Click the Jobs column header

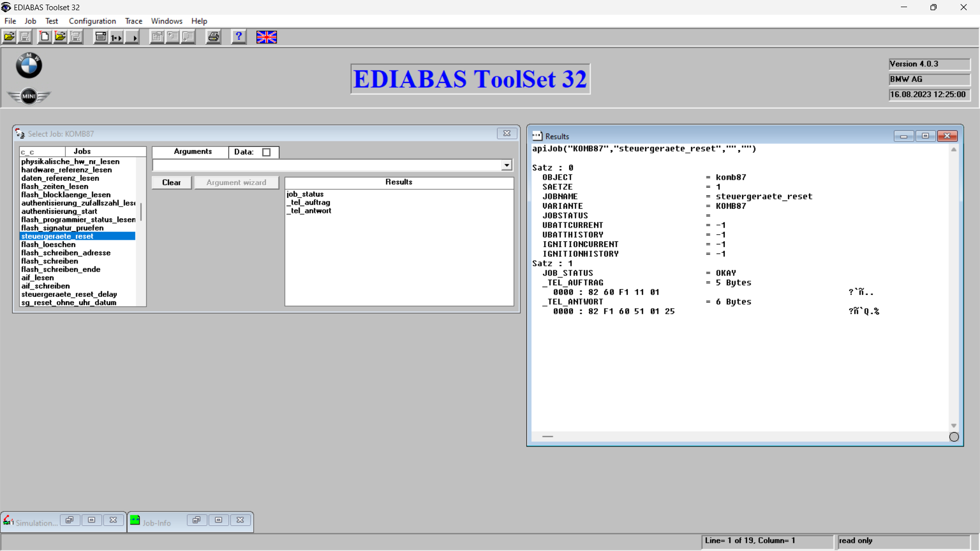coord(106,152)
